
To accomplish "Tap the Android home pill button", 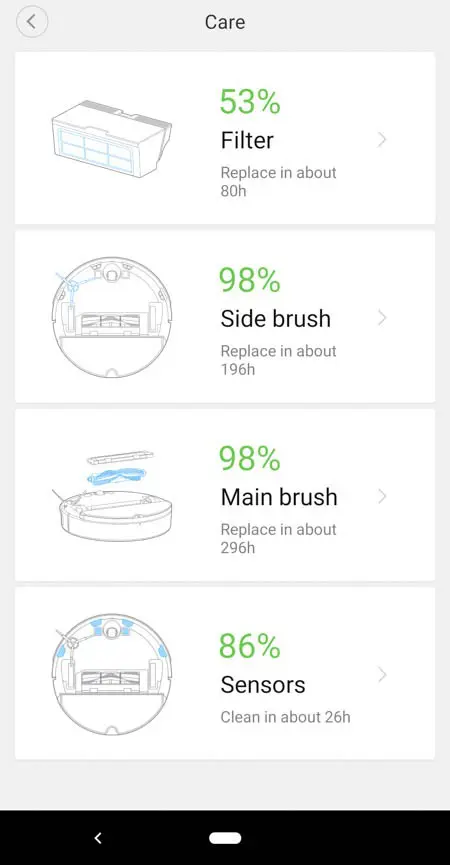I will click(225, 838).
